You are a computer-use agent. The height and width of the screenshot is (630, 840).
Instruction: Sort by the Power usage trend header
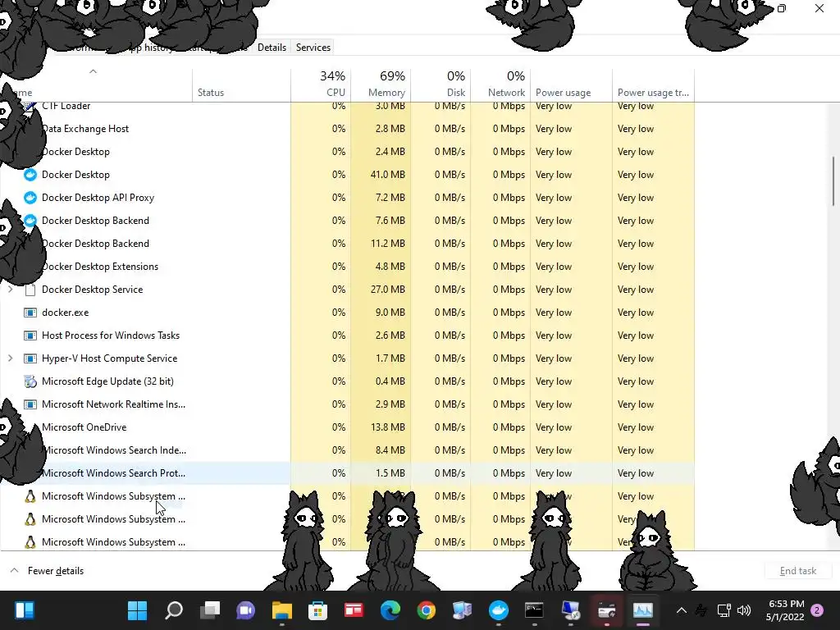[x=653, y=84]
